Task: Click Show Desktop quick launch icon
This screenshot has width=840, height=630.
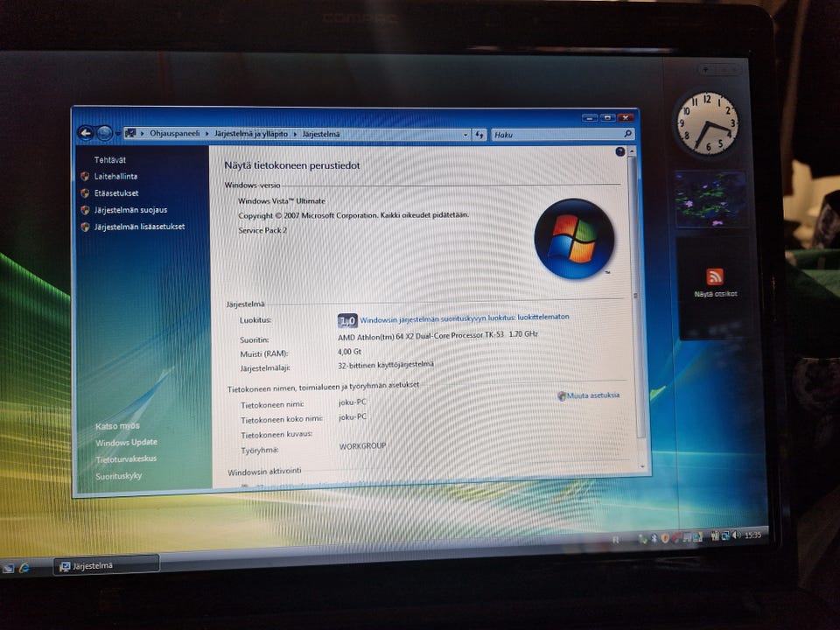Action: click(8, 569)
